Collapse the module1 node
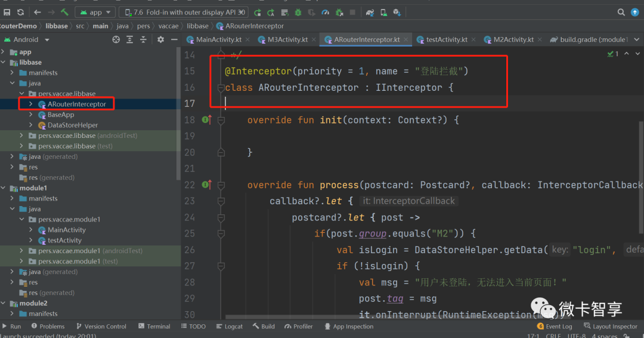The height and width of the screenshot is (338, 644). [x=4, y=188]
